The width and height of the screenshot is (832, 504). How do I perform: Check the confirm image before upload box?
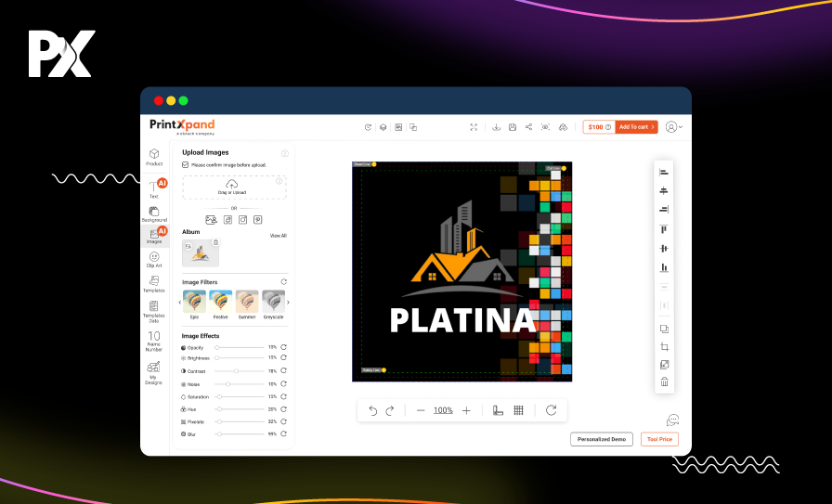click(x=185, y=164)
